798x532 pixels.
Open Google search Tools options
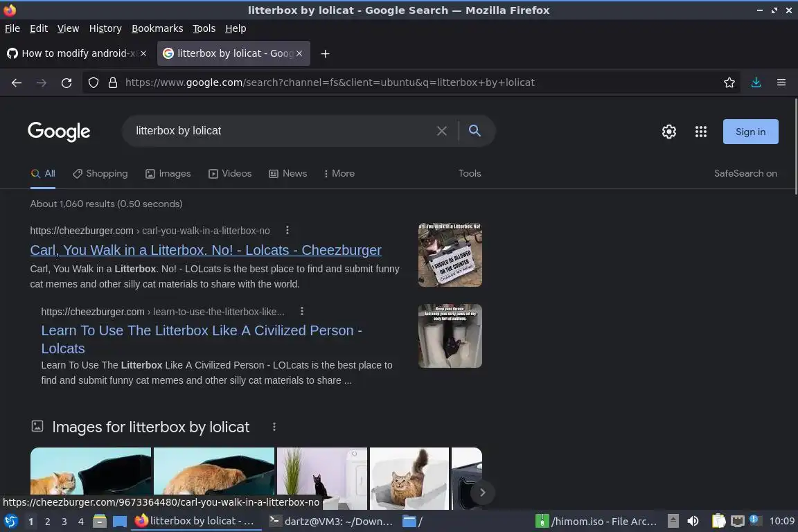coord(469,174)
